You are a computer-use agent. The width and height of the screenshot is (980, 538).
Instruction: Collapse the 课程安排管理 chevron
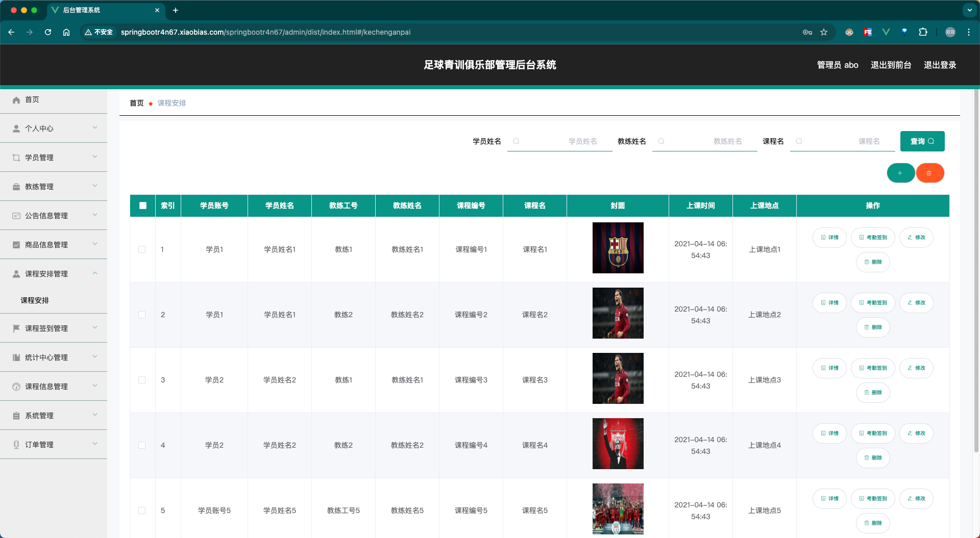click(95, 273)
